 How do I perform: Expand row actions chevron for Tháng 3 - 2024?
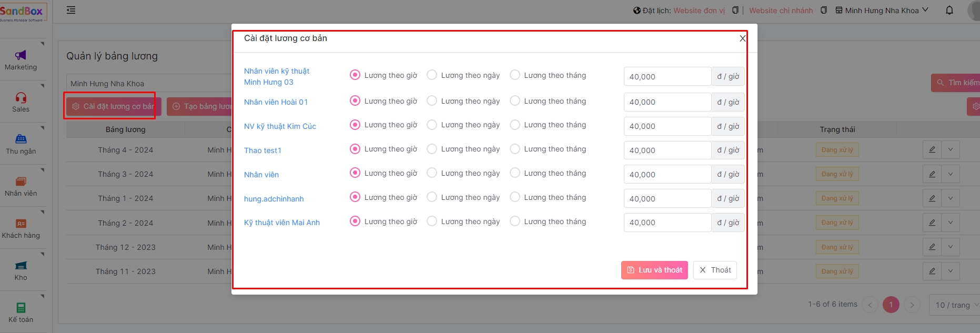click(x=950, y=174)
